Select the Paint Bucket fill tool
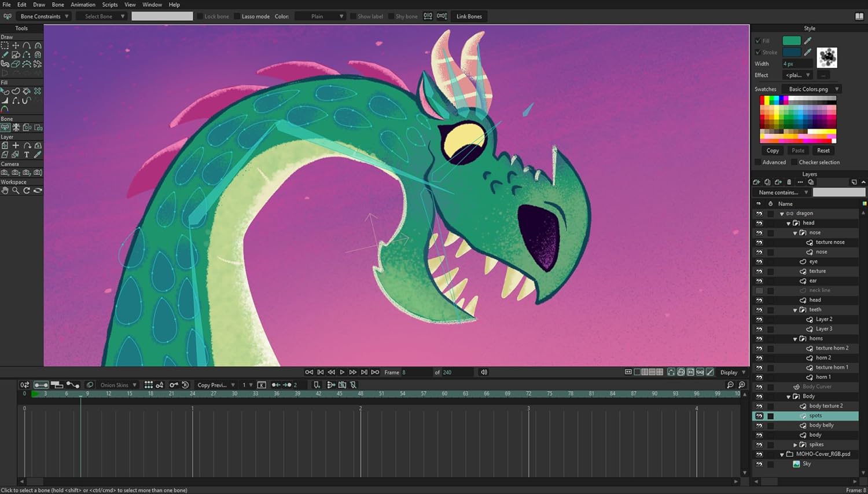This screenshot has height=494, width=868. [x=27, y=91]
